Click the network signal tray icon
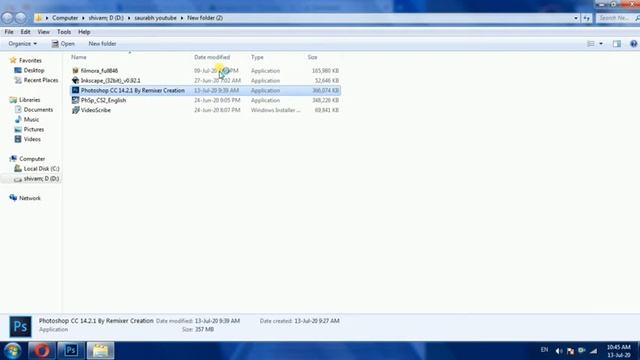 (594, 351)
